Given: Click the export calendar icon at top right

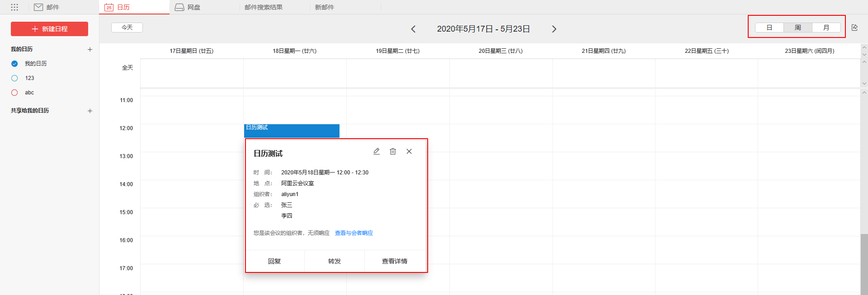Looking at the screenshot, I should pyautogui.click(x=854, y=28).
